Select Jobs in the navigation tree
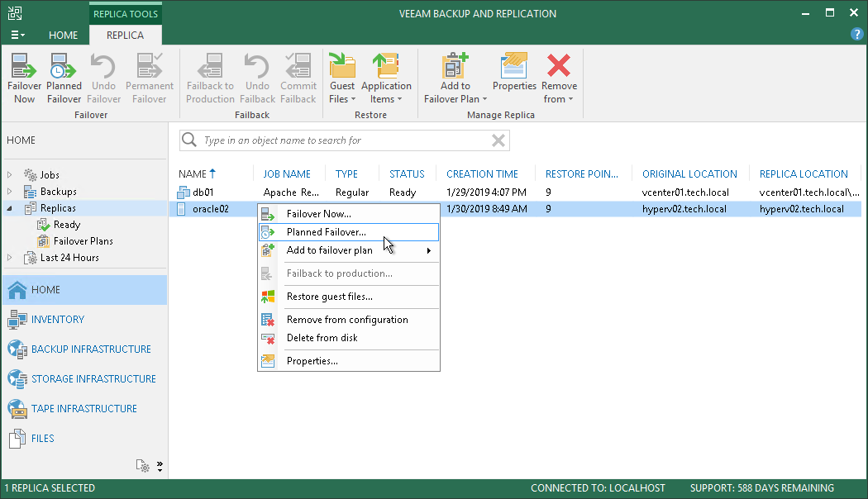The height and width of the screenshot is (499, 868). click(x=50, y=175)
